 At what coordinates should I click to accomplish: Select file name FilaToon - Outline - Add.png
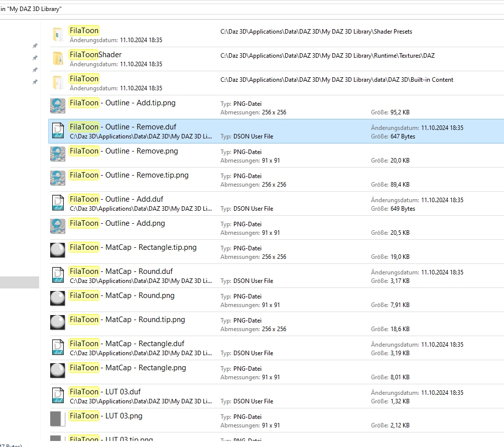(x=117, y=223)
